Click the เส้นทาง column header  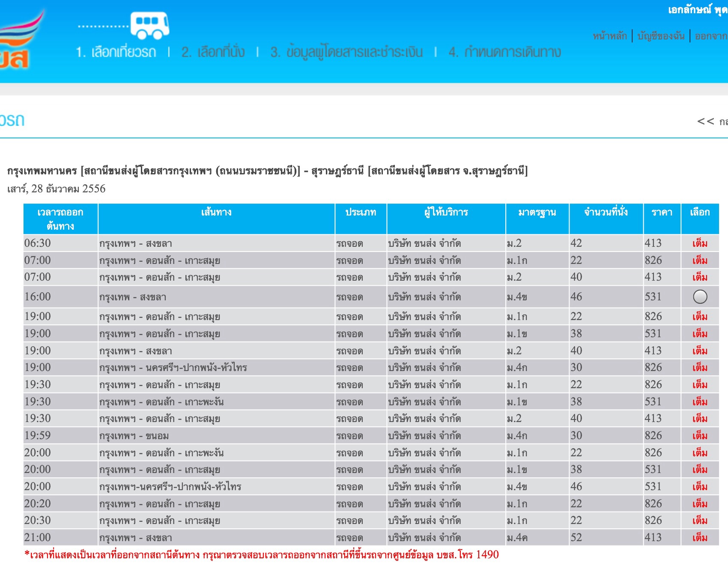(x=216, y=219)
